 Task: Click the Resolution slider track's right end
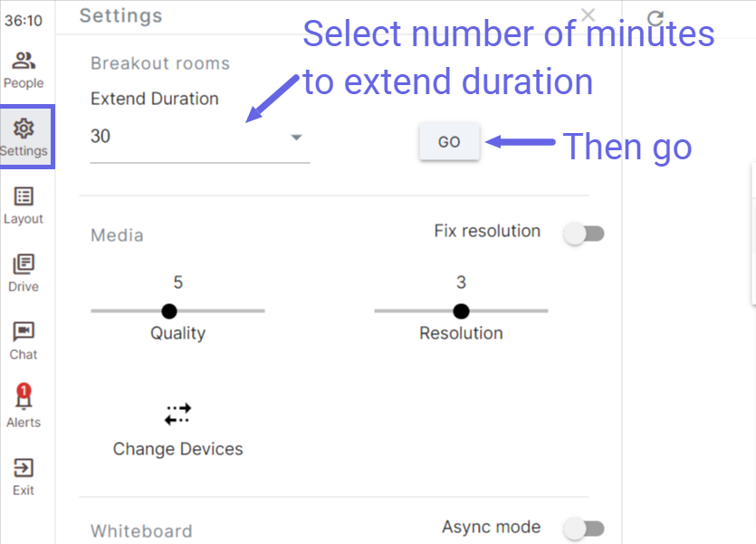(545, 310)
